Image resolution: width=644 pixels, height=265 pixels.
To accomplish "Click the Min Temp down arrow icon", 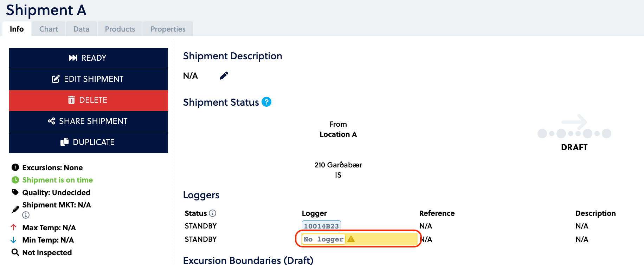I will [14, 240].
